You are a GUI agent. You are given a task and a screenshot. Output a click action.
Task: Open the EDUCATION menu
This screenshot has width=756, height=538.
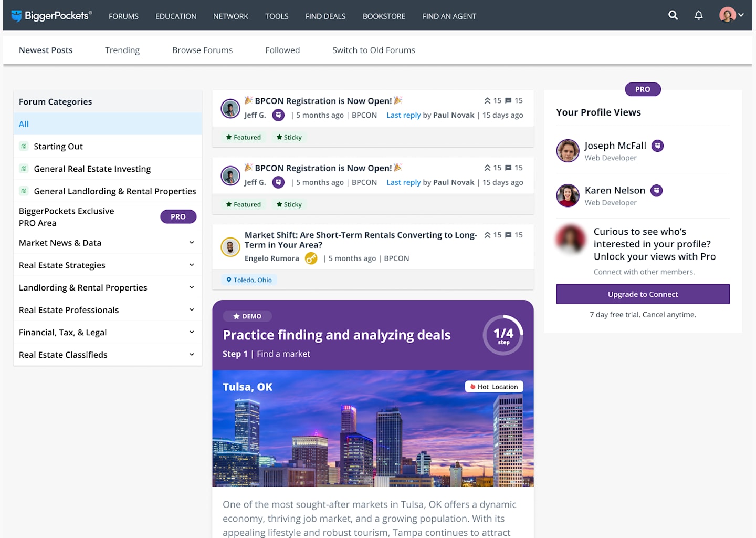176,16
